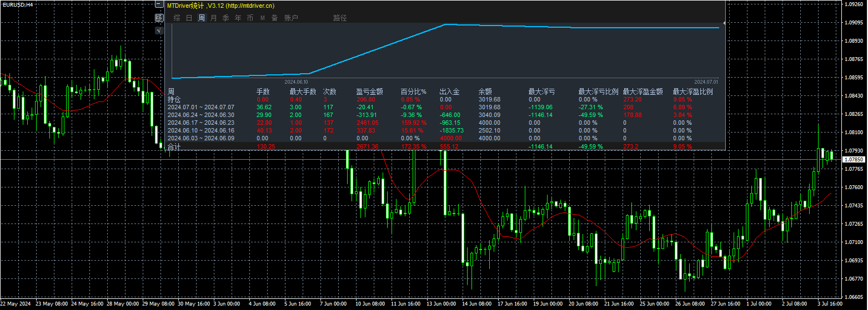Select the 周 weekly statistics tab
Image resolution: width=868 pixels, height=310 pixels.
tap(202, 18)
